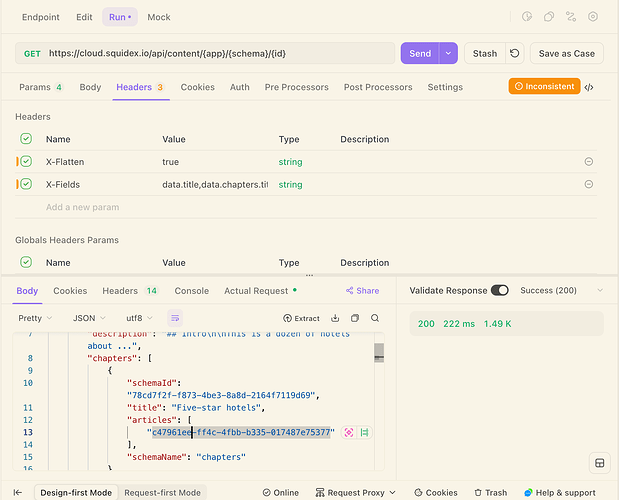Click the Add a new param field
The width and height of the screenshot is (619, 500).
[x=83, y=207]
